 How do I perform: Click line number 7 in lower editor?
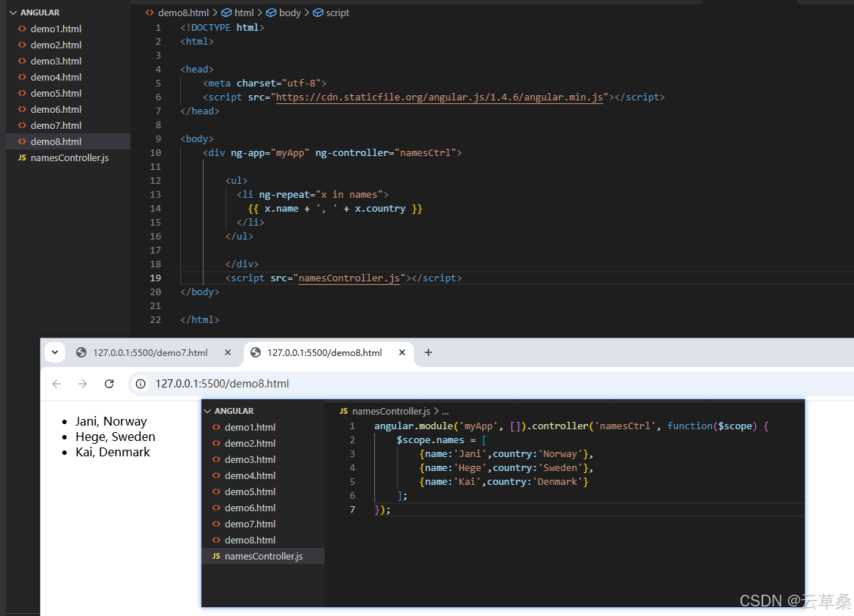pyautogui.click(x=352, y=510)
